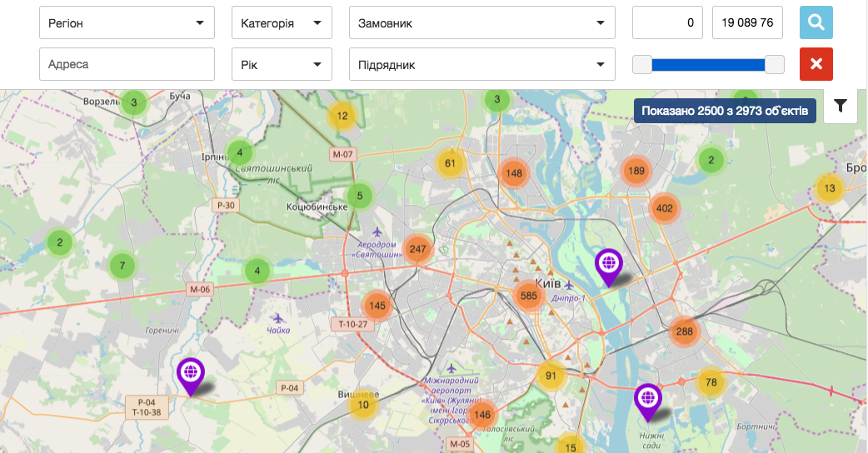Expand the Підрядник dropdown

click(x=481, y=64)
